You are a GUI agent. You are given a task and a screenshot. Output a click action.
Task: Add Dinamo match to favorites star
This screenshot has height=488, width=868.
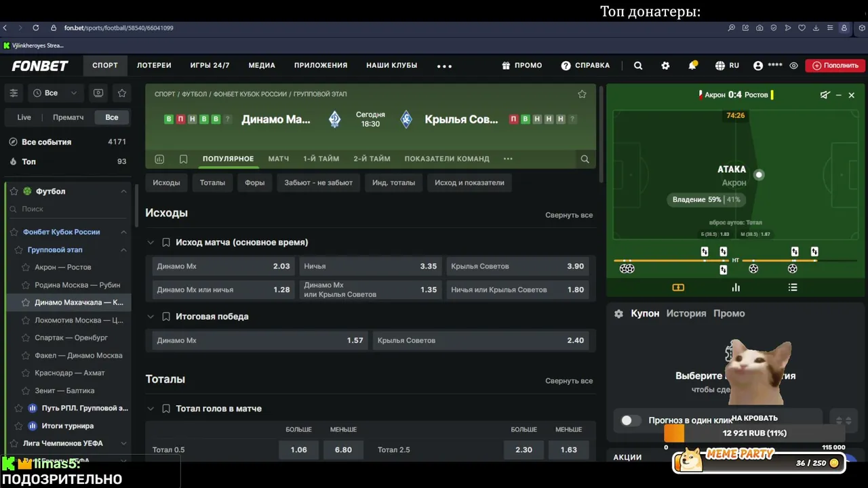coord(582,94)
